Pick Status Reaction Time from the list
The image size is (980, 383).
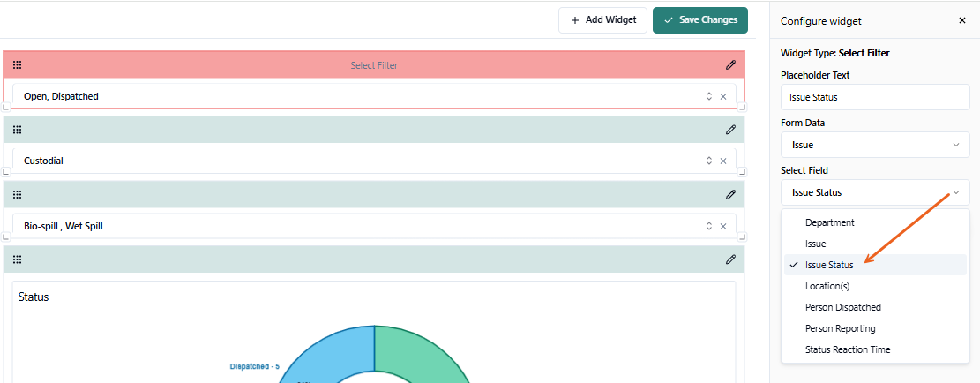click(x=847, y=349)
